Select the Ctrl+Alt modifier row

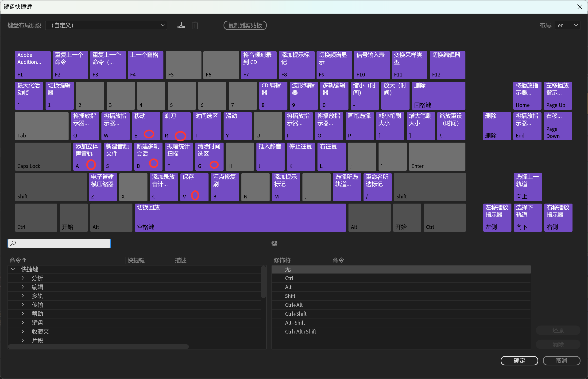(401, 305)
